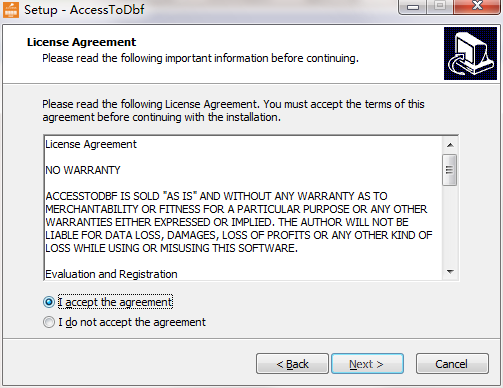Click the 'I do not accept the agreement' label

pos(132,322)
